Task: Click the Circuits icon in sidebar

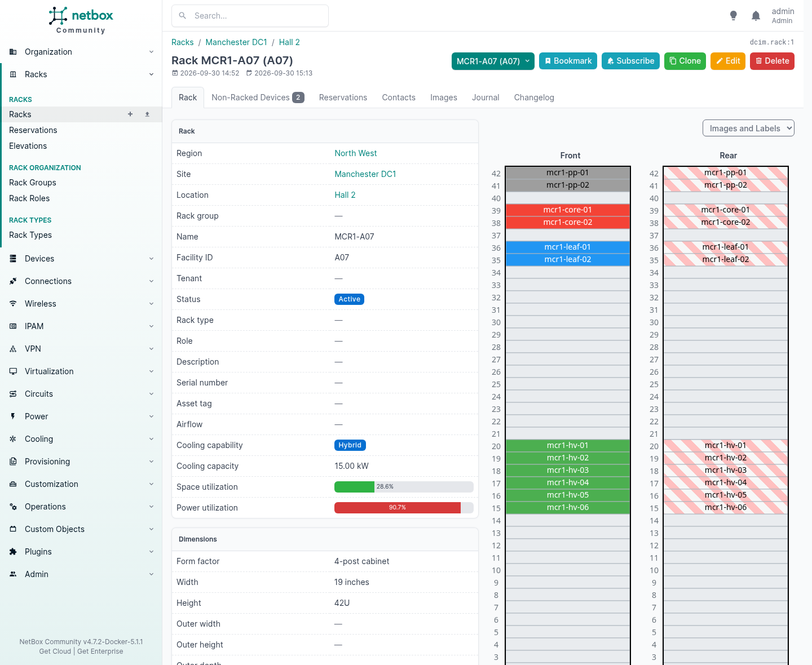Action: click(13, 394)
